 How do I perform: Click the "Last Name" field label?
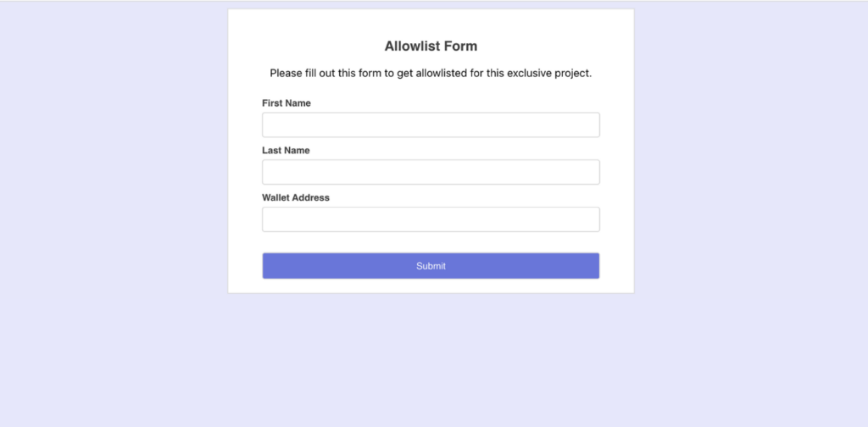pyautogui.click(x=286, y=151)
